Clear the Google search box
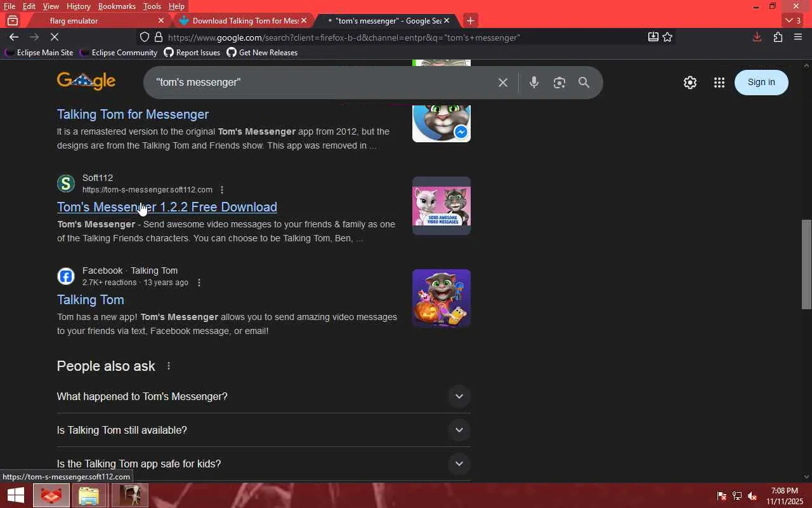812x508 pixels. tap(503, 83)
